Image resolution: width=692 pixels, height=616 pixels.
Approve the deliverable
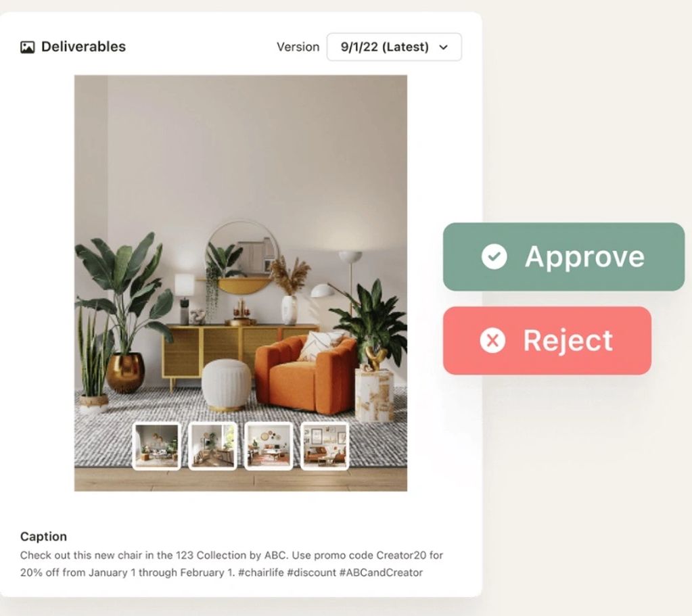tap(563, 256)
